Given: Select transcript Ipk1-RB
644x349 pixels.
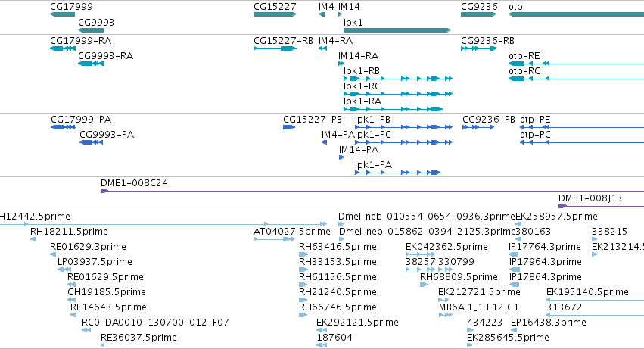Looking at the screenshot, I should click(398, 79).
